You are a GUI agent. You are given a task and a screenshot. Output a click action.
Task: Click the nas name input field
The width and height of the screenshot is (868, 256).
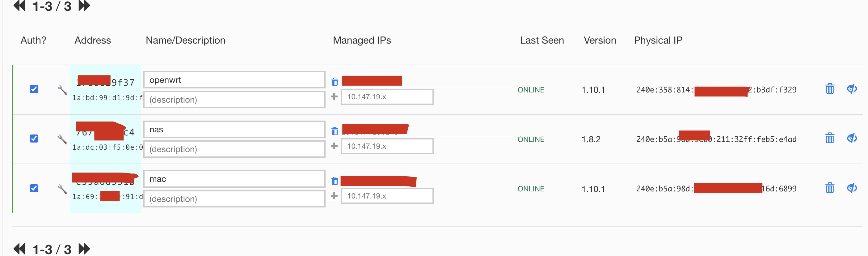(234, 130)
